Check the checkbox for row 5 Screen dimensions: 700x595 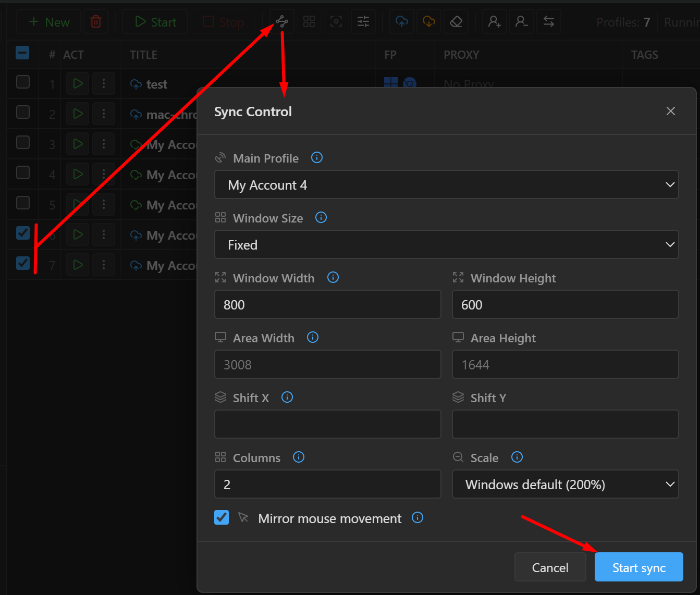tap(23, 203)
